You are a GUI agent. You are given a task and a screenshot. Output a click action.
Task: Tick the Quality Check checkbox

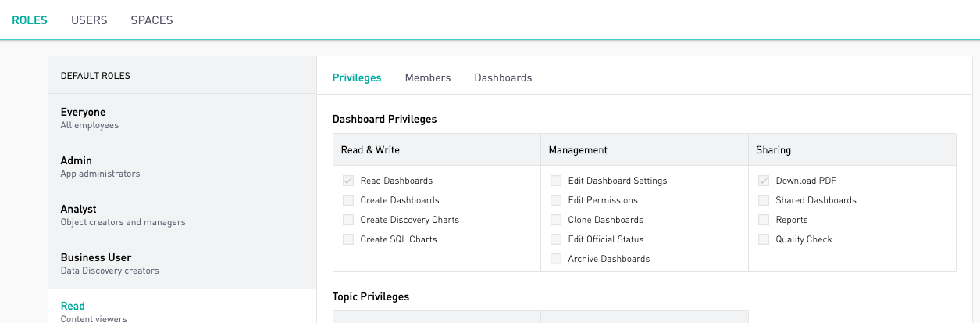pos(764,239)
